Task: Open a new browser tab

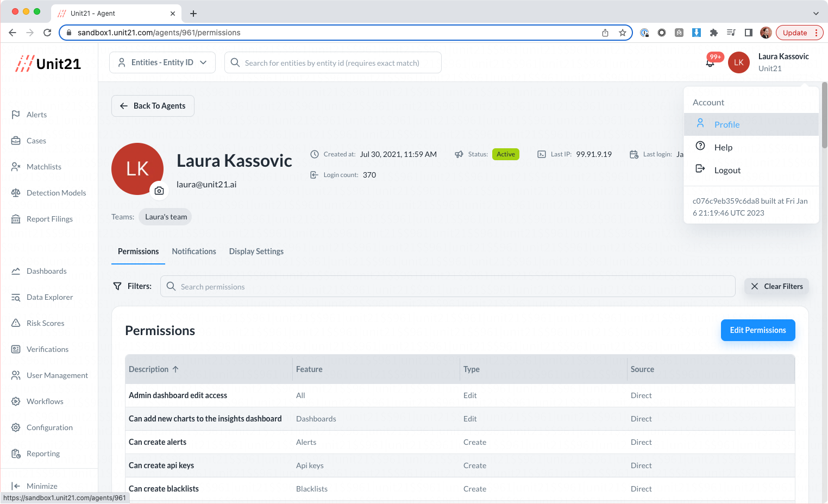Action: coord(193,13)
